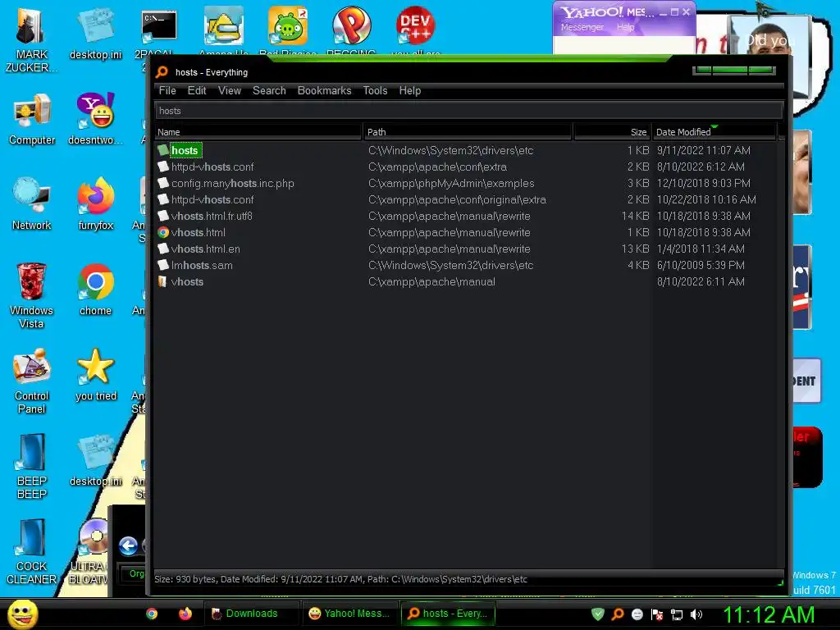Viewport: 840px width, 630px height.
Task: Sort results by Name column header
Action: pos(258,132)
